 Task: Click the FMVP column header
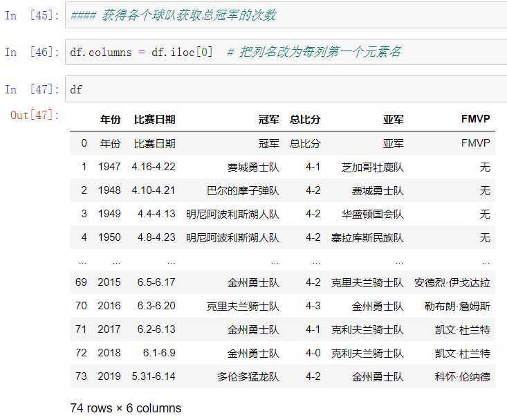[475, 119]
